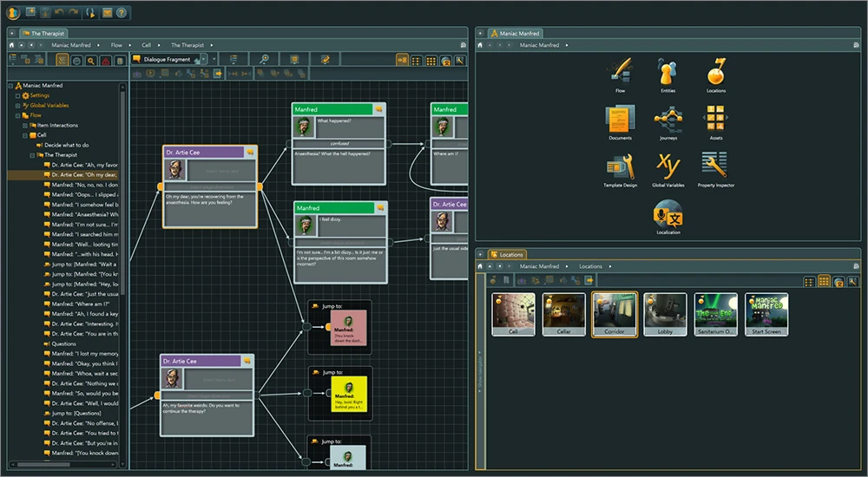
Task: Select 'Decide what to do' tree item
Action: click(67, 145)
